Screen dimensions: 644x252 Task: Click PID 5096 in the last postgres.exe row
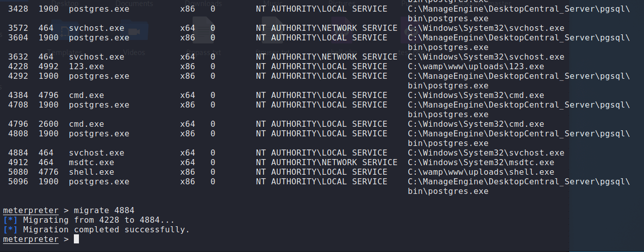click(x=18, y=182)
